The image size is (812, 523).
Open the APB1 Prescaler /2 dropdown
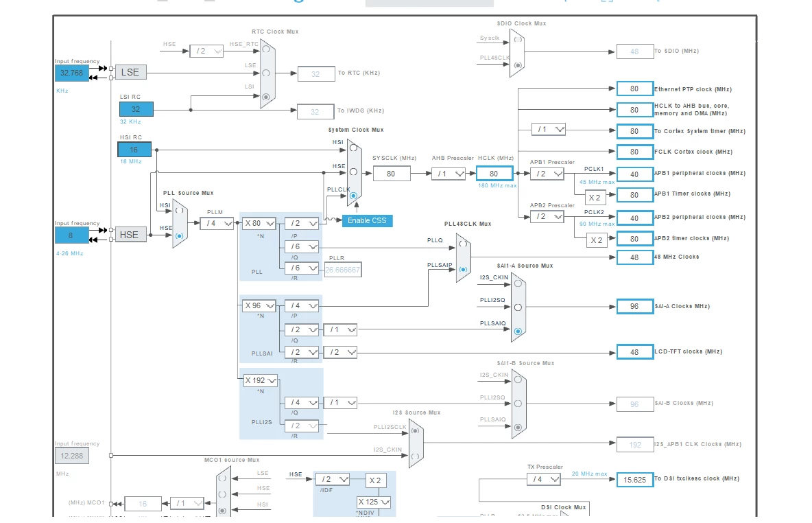point(547,174)
